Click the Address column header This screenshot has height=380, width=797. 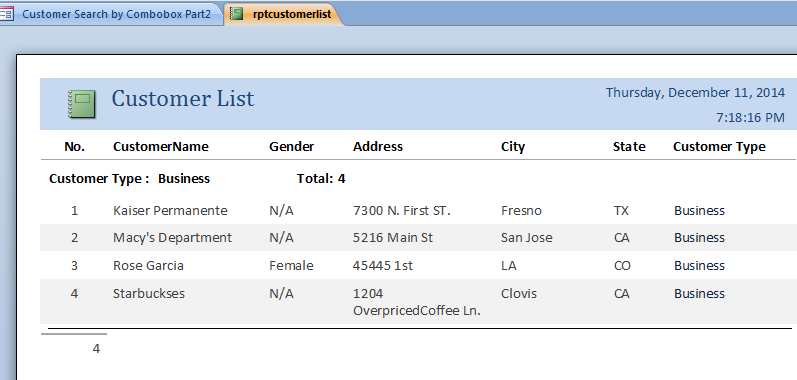[x=378, y=147]
